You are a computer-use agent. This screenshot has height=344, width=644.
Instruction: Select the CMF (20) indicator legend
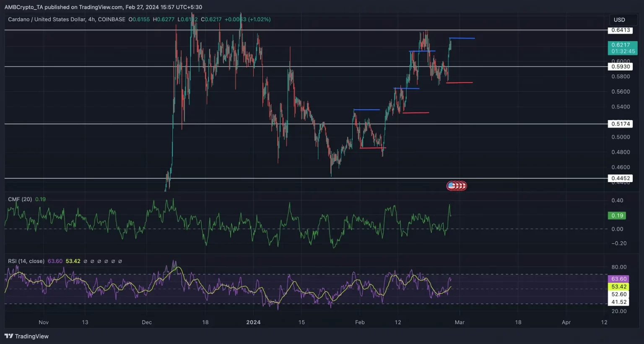click(x=20, y=199)
